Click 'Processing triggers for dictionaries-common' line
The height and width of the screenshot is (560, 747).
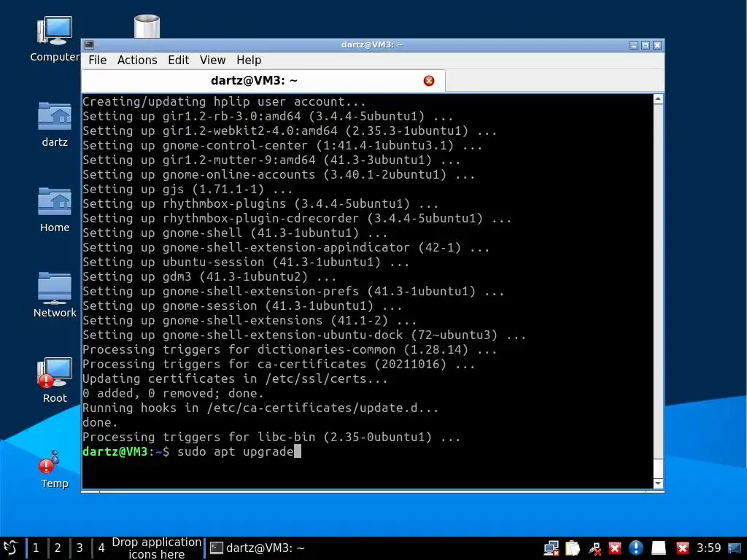(290, 349)
